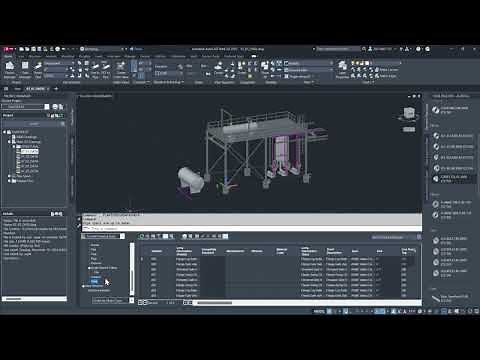Screen dimensions: 480x360
Task: Click Save icon in quick access toolbar
Action: pyautogui.click(x=33, y=49)
